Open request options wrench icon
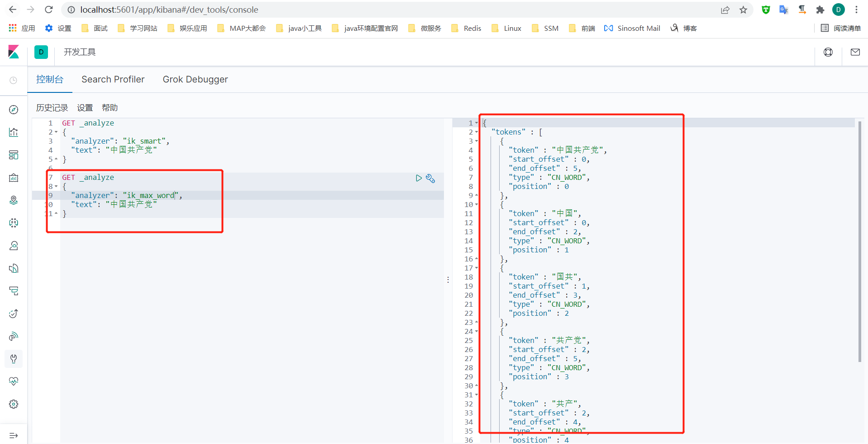868x444 pixels. 430,179
